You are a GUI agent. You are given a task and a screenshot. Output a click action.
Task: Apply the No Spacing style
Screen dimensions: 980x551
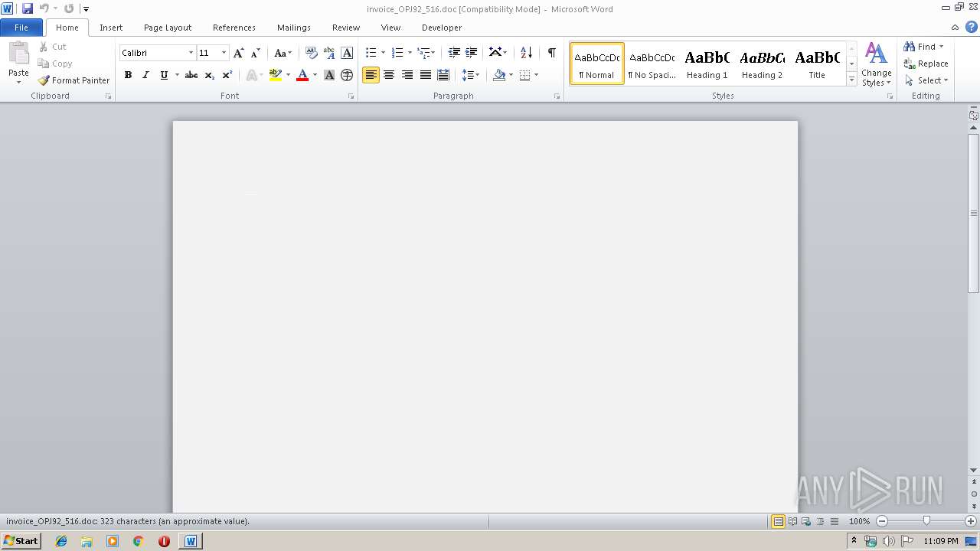(x=652, y=64)
